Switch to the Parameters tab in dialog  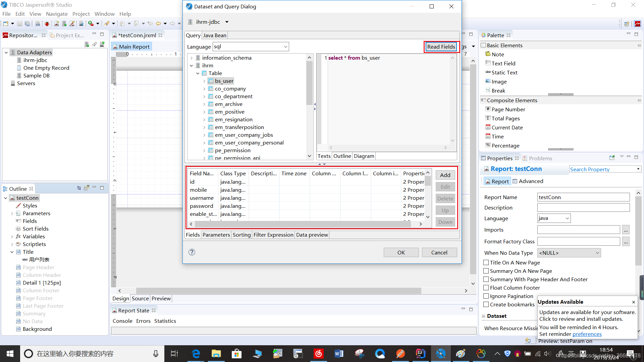click(x=216, y=235)
